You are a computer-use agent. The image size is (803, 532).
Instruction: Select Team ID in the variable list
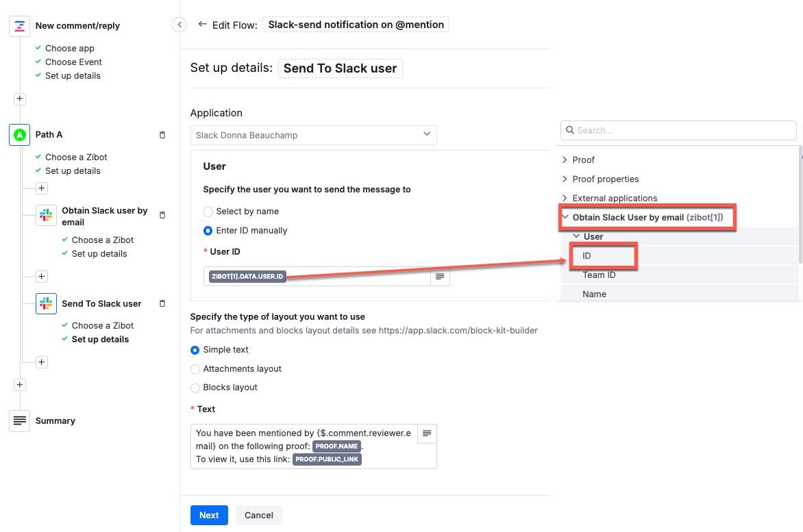tap(599, 275)
